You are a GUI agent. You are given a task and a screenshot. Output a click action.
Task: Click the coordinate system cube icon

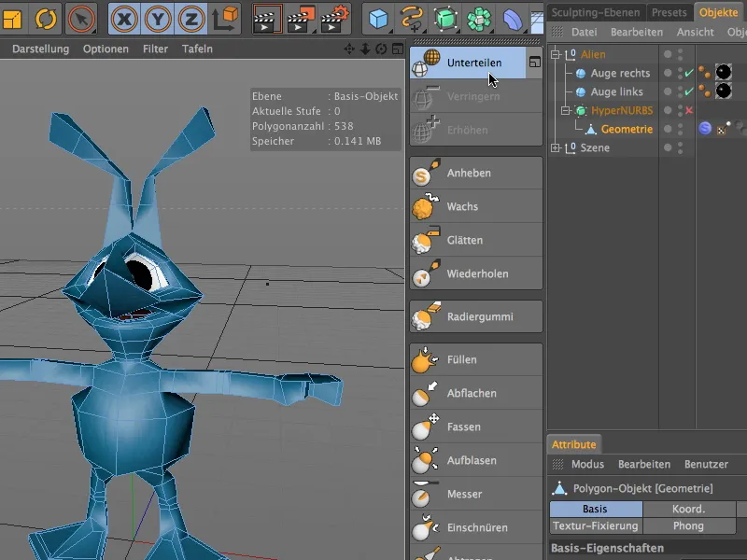(x=225, y=19)
